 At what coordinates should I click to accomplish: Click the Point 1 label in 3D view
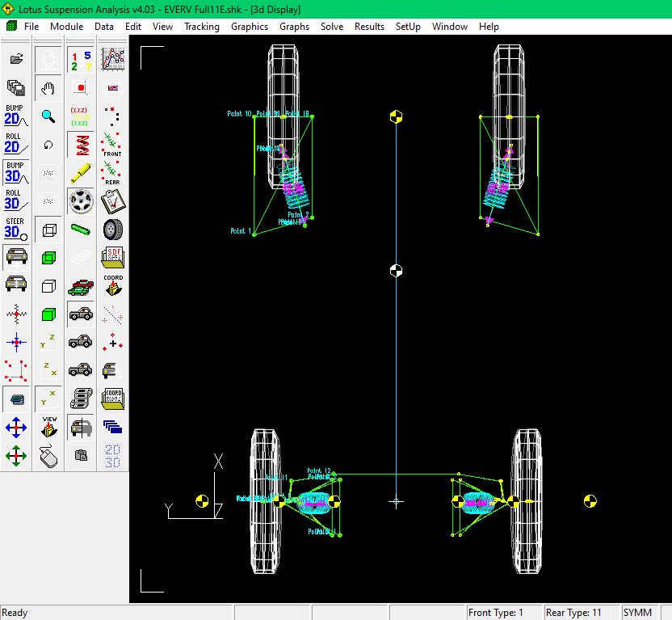click(241, 230)
